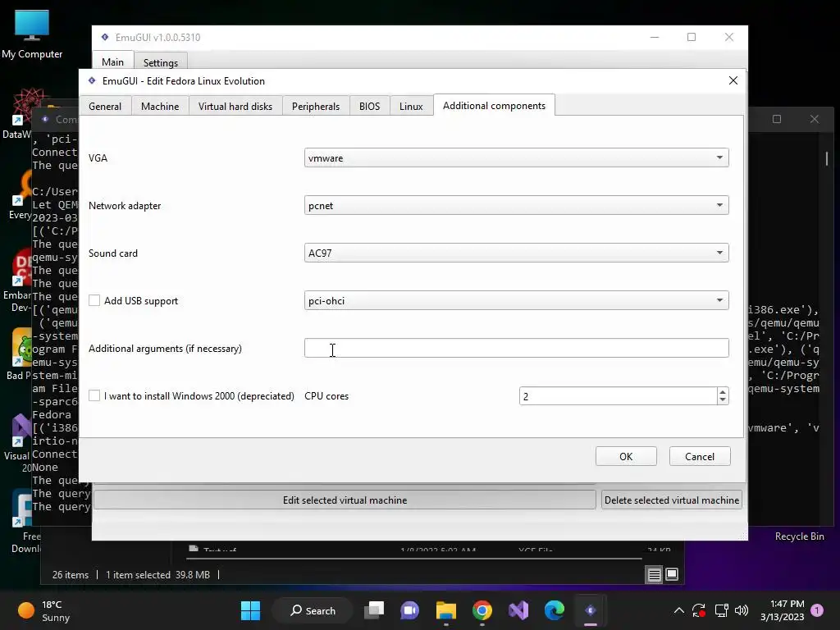The width and height of the screenshot is (840, 630).
Task: Minimize the EmuGUI main window
Action: click(x=654, y=37)
